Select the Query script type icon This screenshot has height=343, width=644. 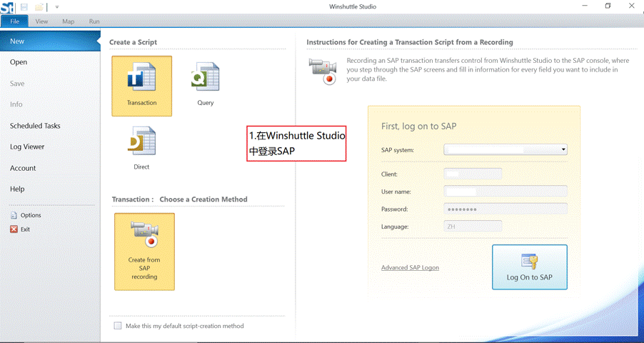(206, 76)
